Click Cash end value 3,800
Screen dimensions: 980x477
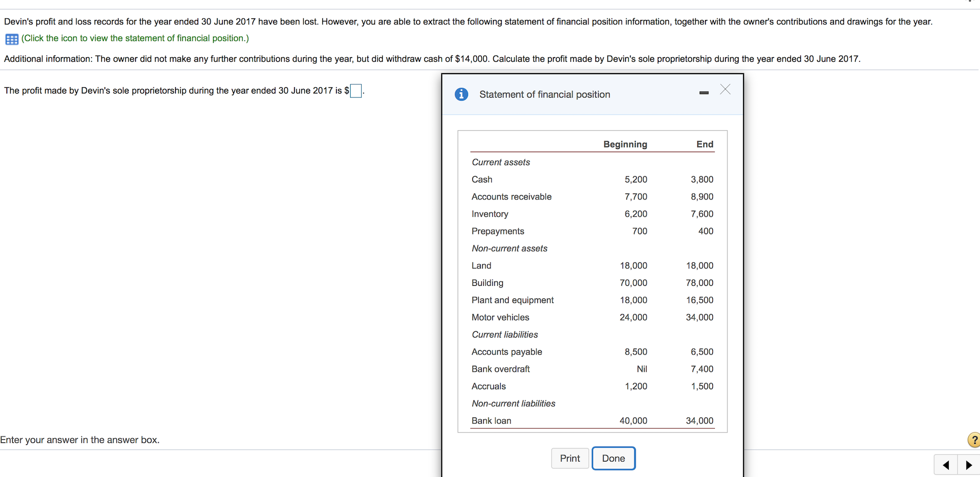click(702, 179)
